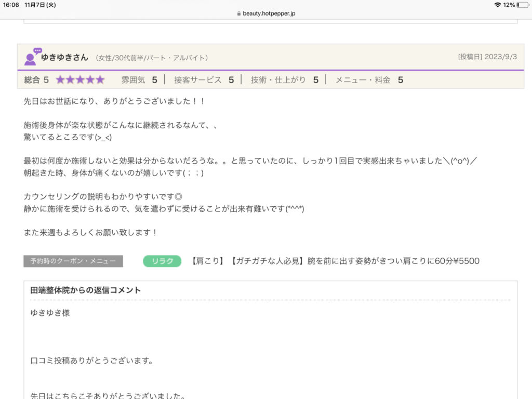Click the ゆきゆき様 greeting in the reply

click(50, 313)
